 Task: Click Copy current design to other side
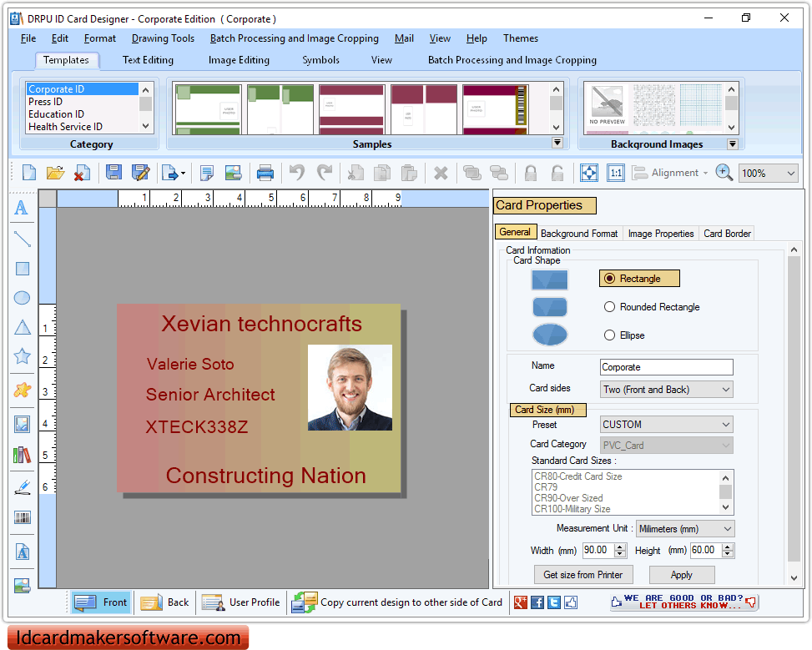(x=396, y=602)
